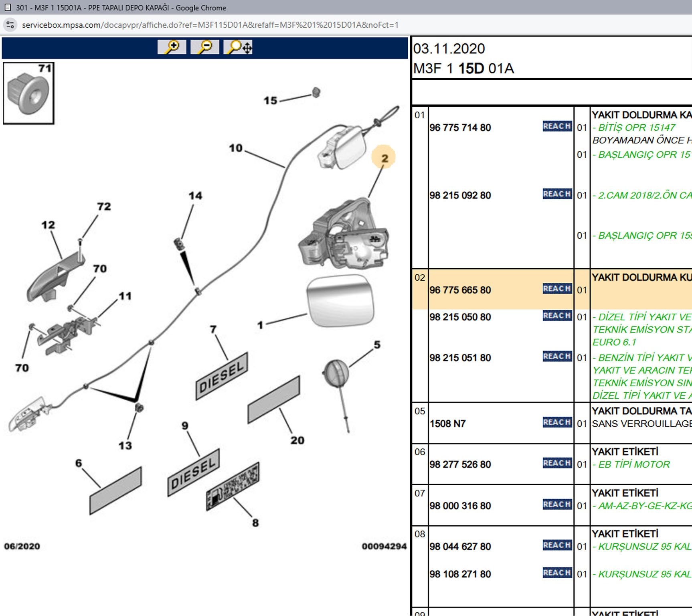Open the part 71 thumbnail image

[x=28, y=93]
